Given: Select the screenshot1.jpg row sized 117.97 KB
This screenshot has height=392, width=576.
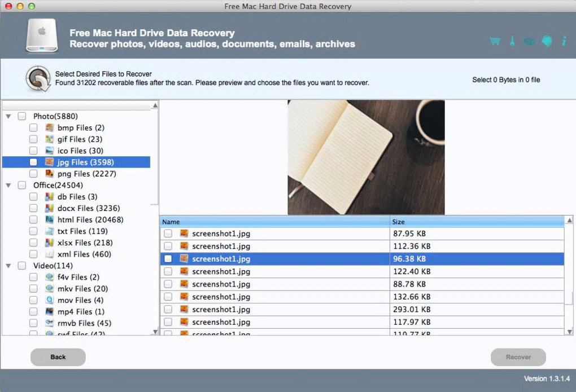Looking at the screenshot, I should pyautogui.click(x=362, y=322).
